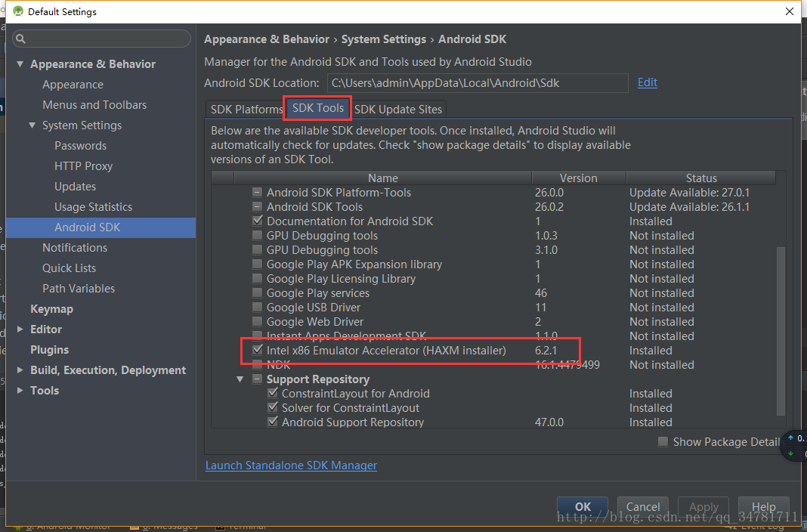Enable Show Package Details checkbox
The height and width of the screenshot is (532, 807).
[x=663, y=441]
